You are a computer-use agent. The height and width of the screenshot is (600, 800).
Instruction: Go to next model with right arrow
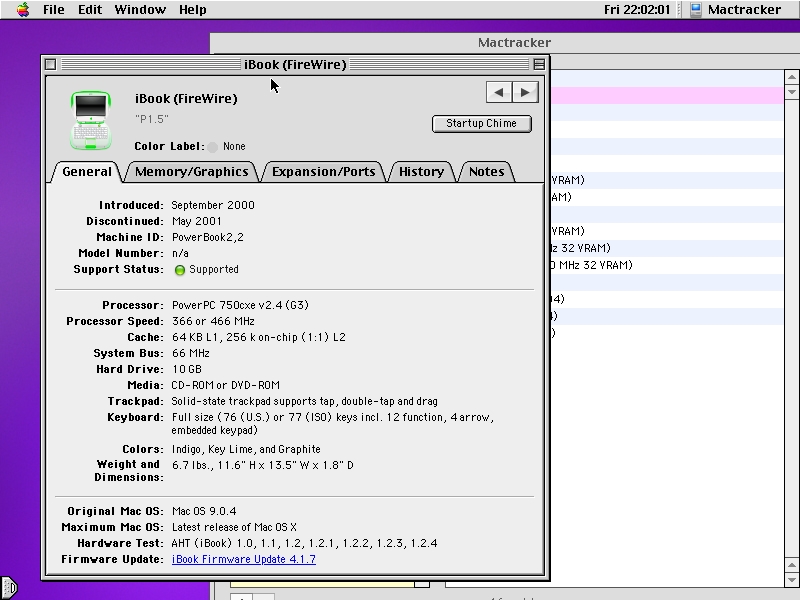(x=525, y=92)
